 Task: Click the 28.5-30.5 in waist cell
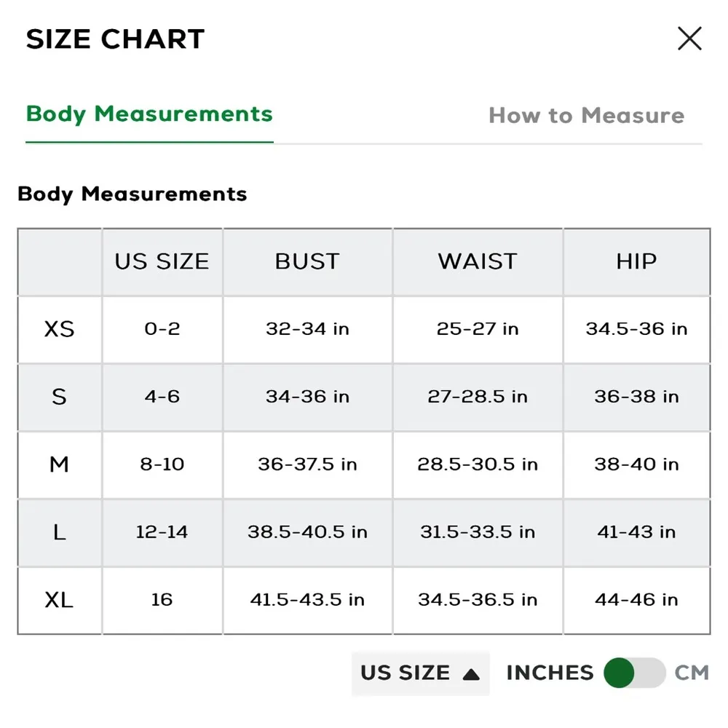[x=478, y=464]
